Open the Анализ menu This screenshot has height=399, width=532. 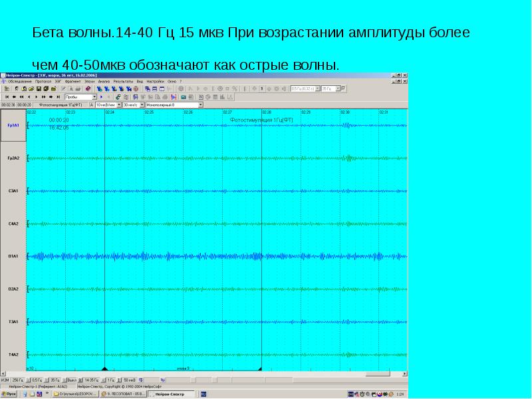(x=103, y=82)
